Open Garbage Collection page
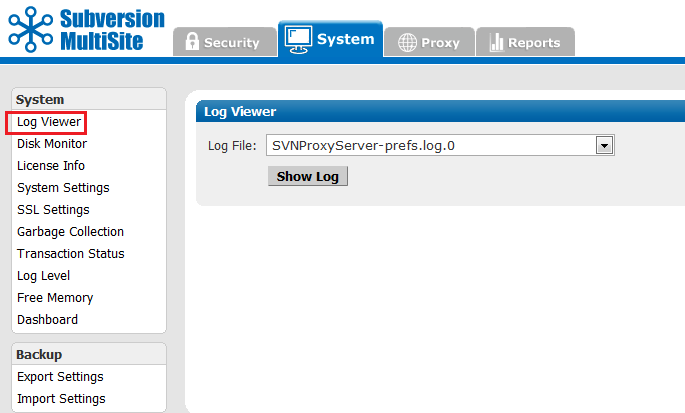The image size is (685, 413). (x=70, y=232)
